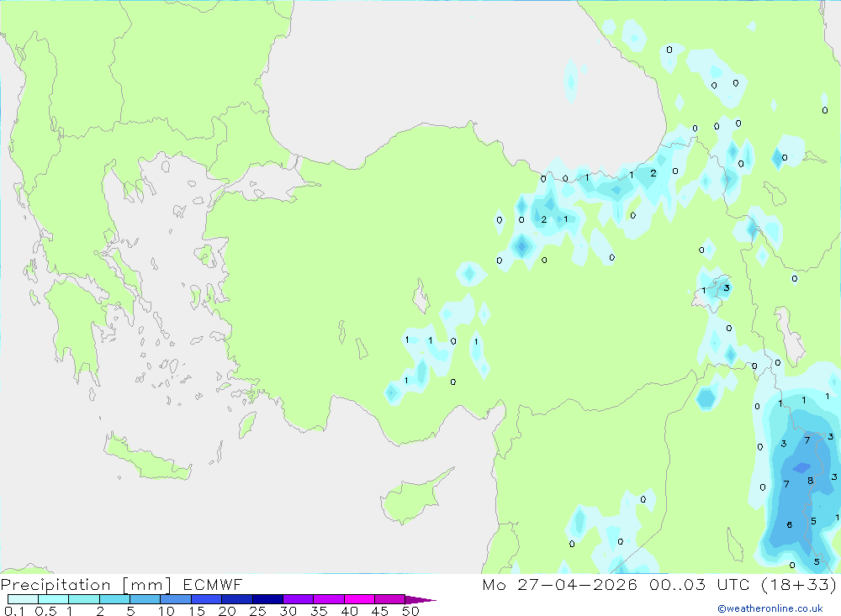Pick the 0.5–1 mm legend swatch
Screen dimensions: 841x616
[x=54, y=599]
